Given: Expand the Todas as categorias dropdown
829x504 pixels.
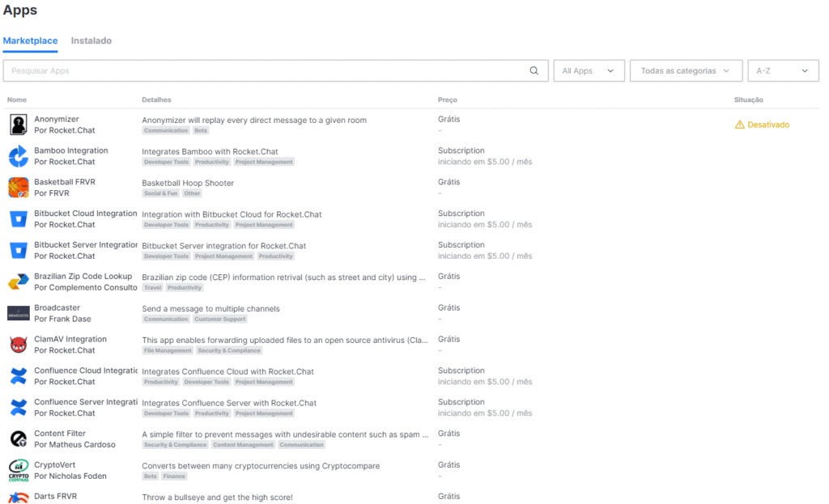Looking at the screenshot, I should (687, 71).
